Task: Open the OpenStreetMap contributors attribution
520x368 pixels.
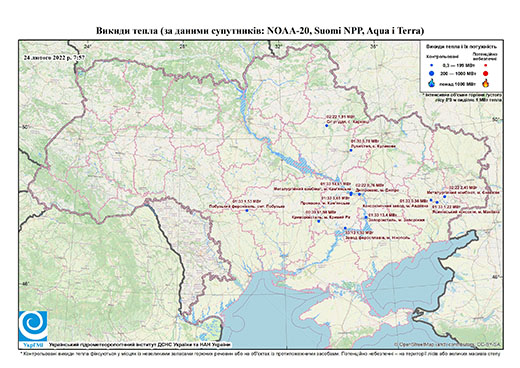Action: (x=447, y=345)
